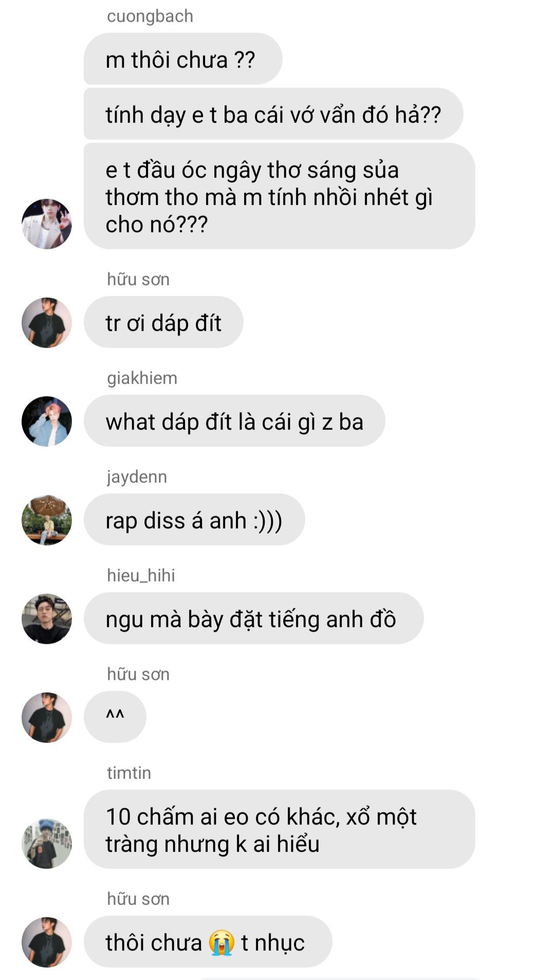Open giakhiem's pink-haired avatar
This screenshot has height=980, width=555.
[x=47, y=422]
